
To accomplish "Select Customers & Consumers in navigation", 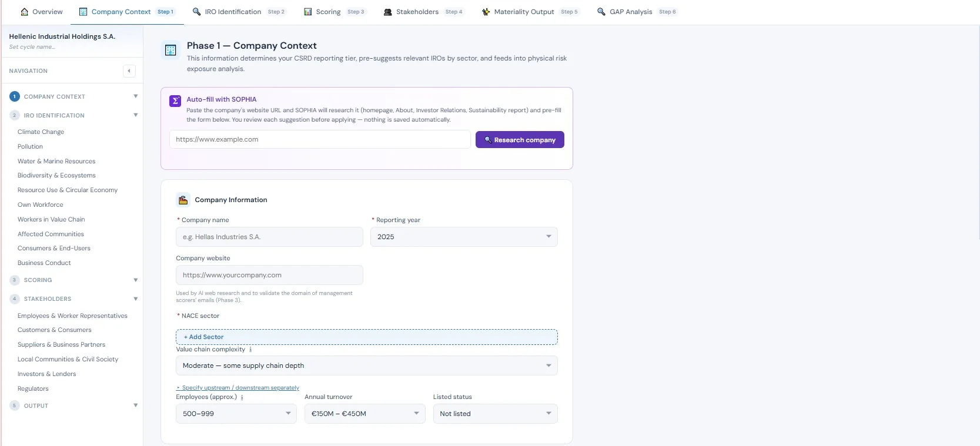I will (x=55, y=330).
